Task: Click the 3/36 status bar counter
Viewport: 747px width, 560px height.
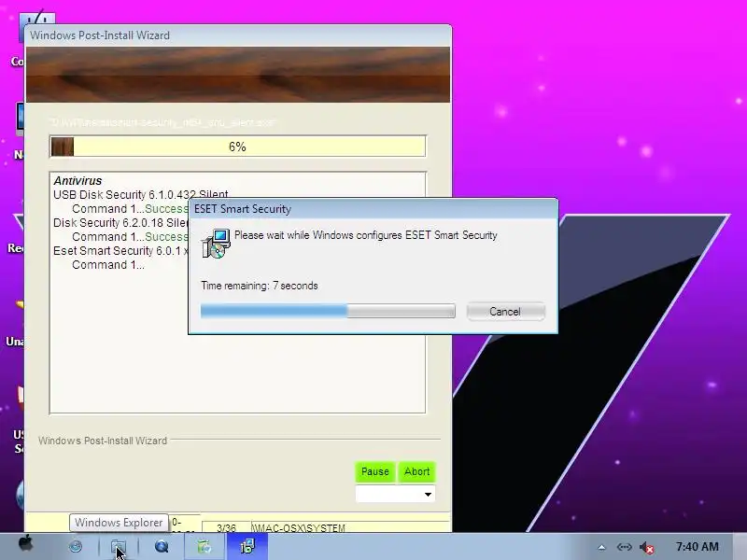Action: 226,527
